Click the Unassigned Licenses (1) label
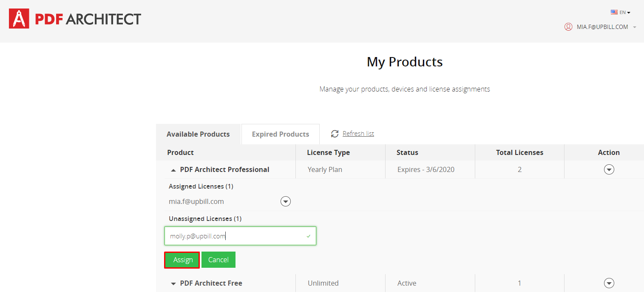The height and width of the screenshot is (295, 644). tap(205, 218)
